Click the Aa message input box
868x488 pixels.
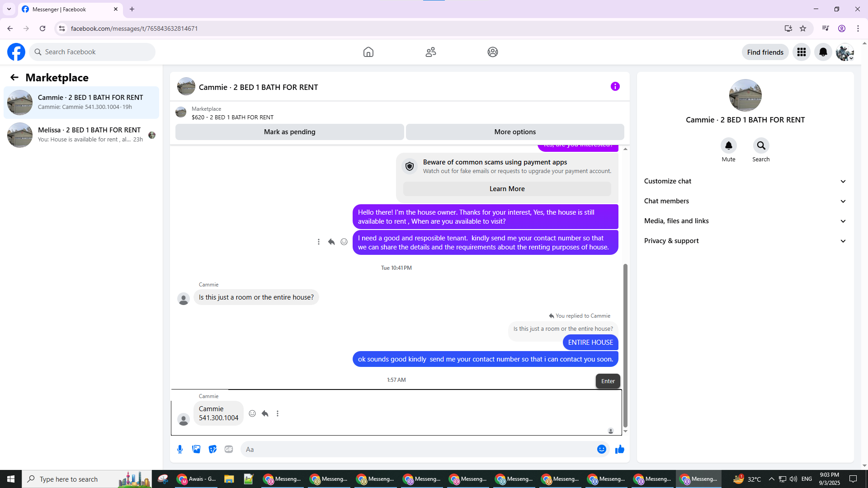point(418,449)
